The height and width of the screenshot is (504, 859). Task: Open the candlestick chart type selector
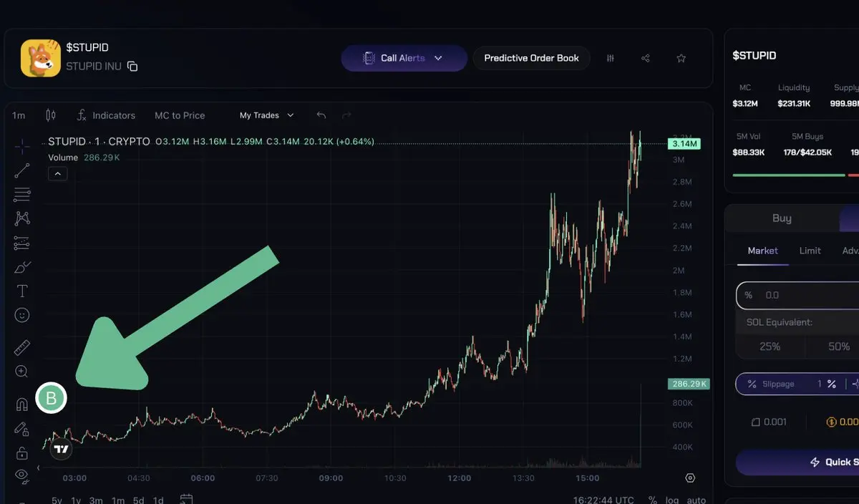[x=50, y=115]
